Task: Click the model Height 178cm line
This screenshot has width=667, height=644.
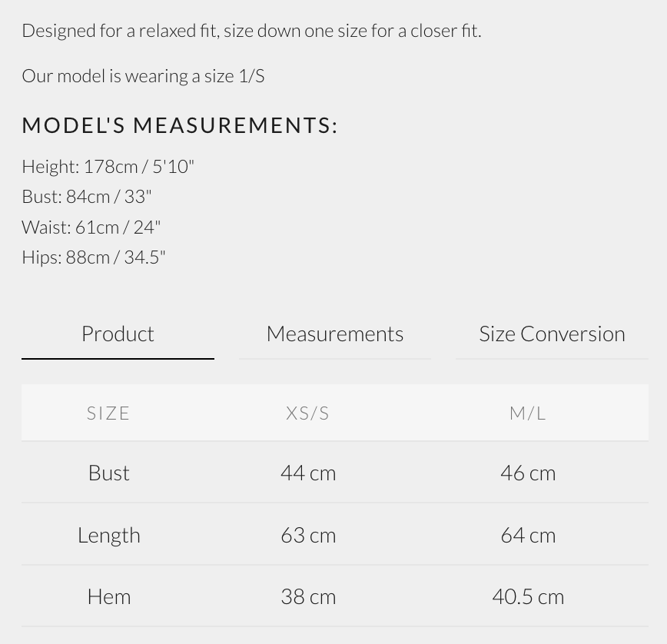Action: 108,166
